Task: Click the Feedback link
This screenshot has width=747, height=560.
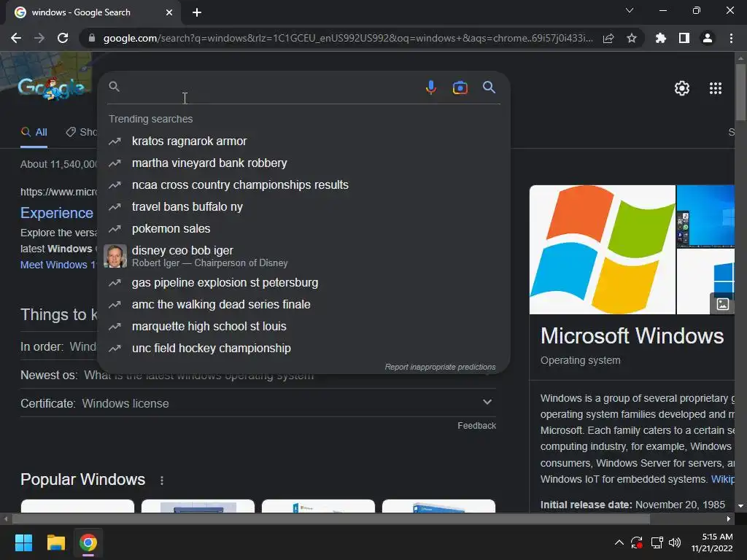Action: click(x=476, y=426)
